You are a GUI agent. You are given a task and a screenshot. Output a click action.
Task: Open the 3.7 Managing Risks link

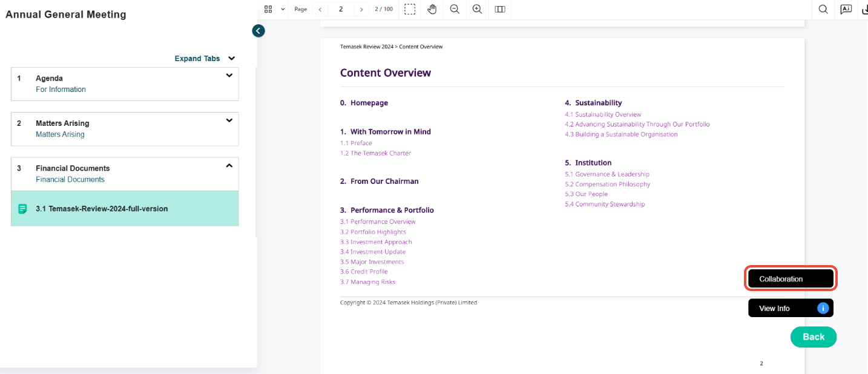tap(367, 282)
